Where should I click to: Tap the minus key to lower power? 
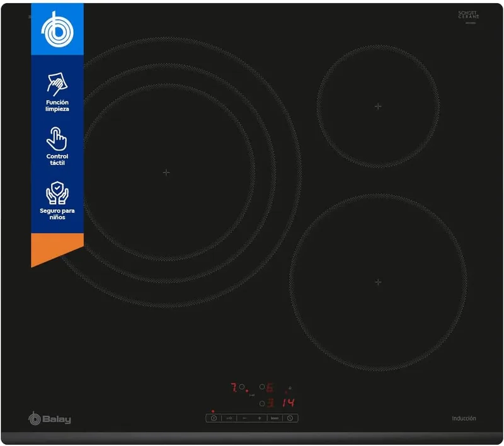click(244, 418)
